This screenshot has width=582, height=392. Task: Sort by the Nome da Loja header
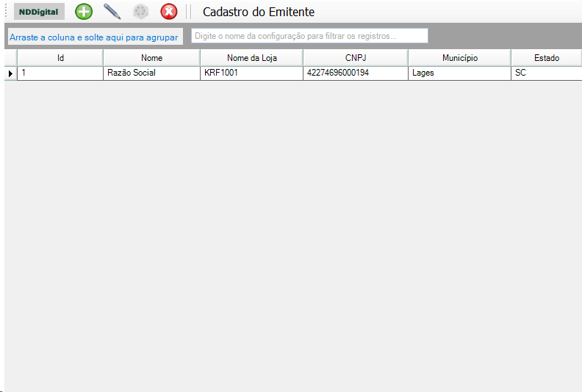pyautogui.click(x=251, y=58)
